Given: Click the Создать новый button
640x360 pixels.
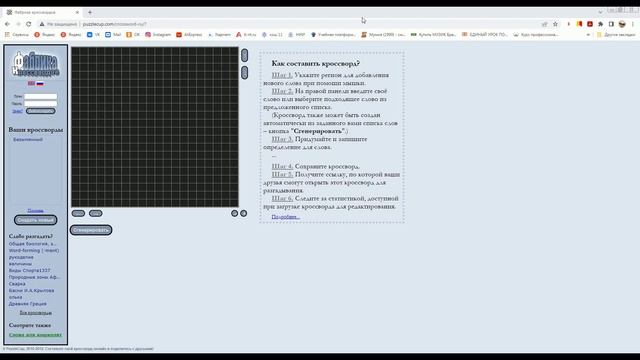Looking at the screenshot, I should (x=36, y=220).
